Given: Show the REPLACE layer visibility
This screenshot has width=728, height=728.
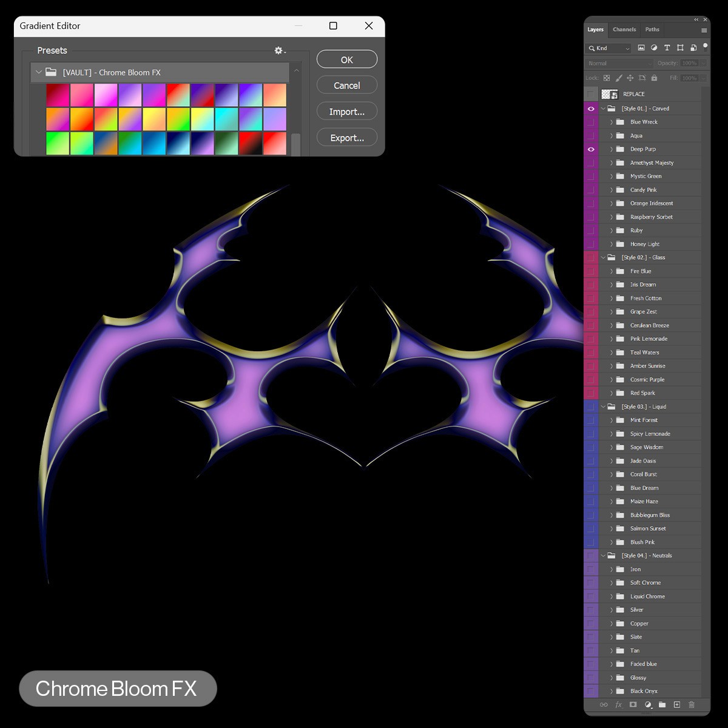Looking at the screenshot, I should coord(591,94).
